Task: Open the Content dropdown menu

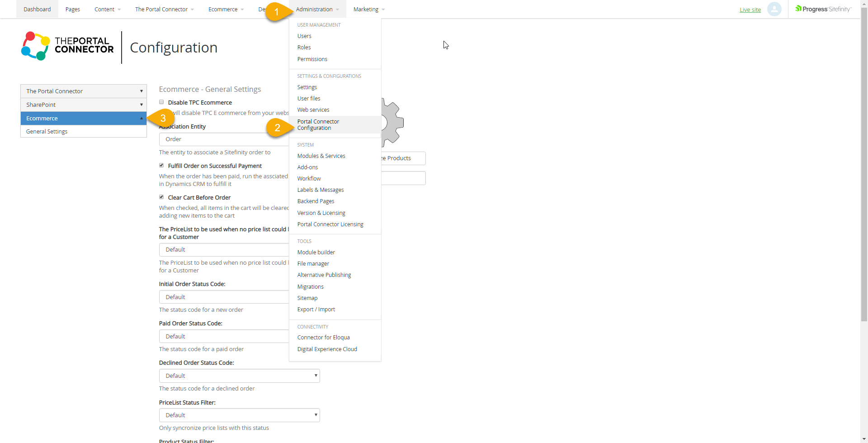Action: point(108,9)
